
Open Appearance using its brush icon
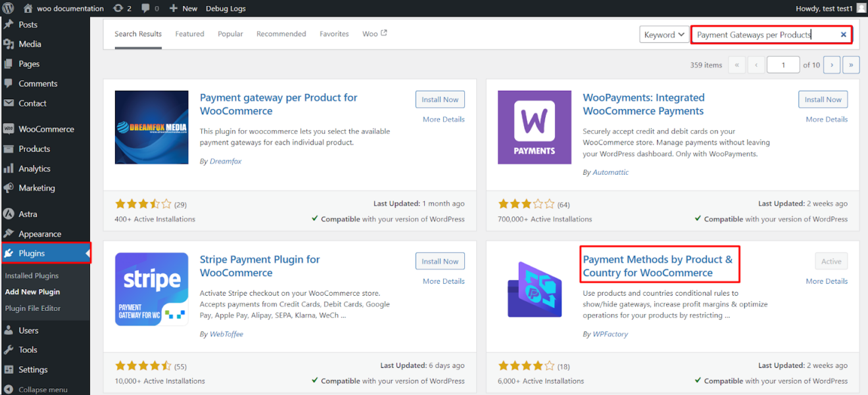[11, 234]
